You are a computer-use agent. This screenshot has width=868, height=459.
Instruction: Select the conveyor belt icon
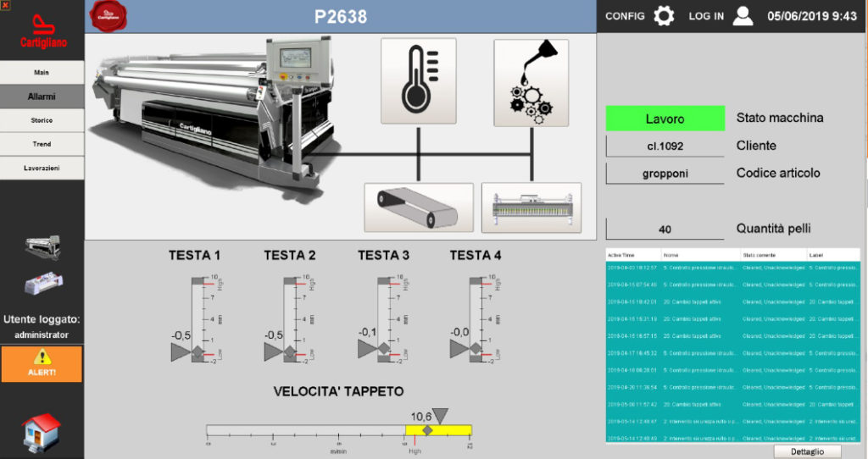coord(418,207)
